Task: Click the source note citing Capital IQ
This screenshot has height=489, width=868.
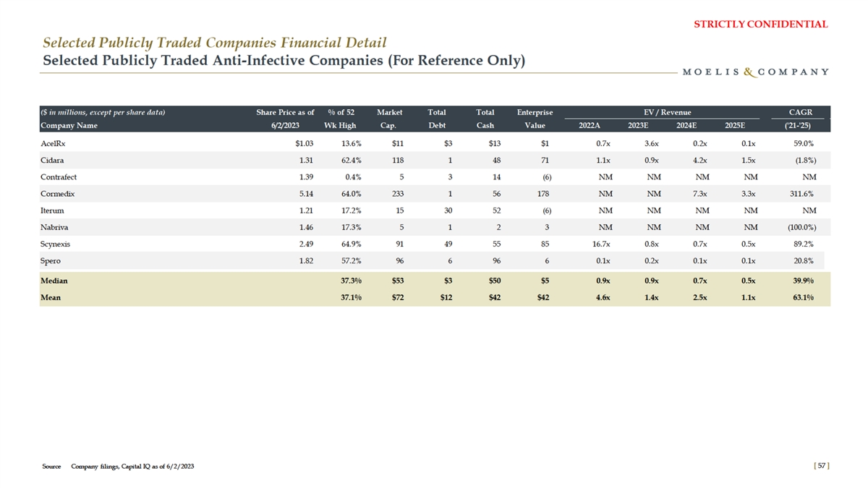Action: [x=118, y=467]
